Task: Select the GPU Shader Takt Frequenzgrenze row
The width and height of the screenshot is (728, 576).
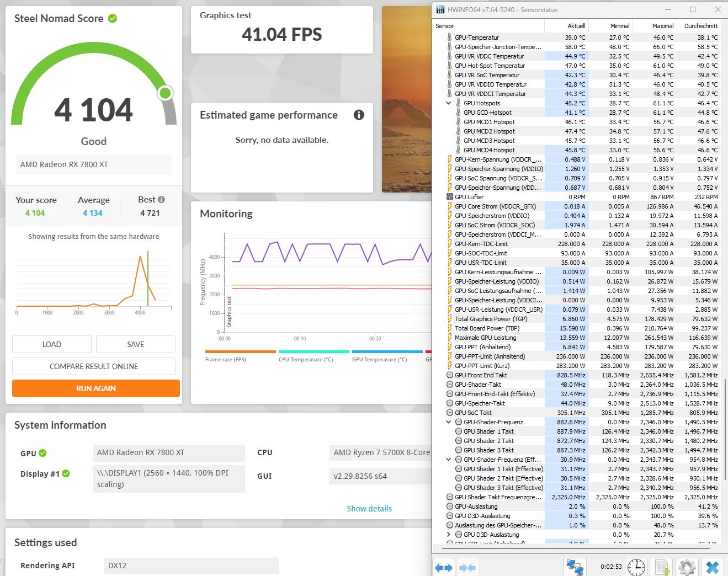Action: point(577,497)
